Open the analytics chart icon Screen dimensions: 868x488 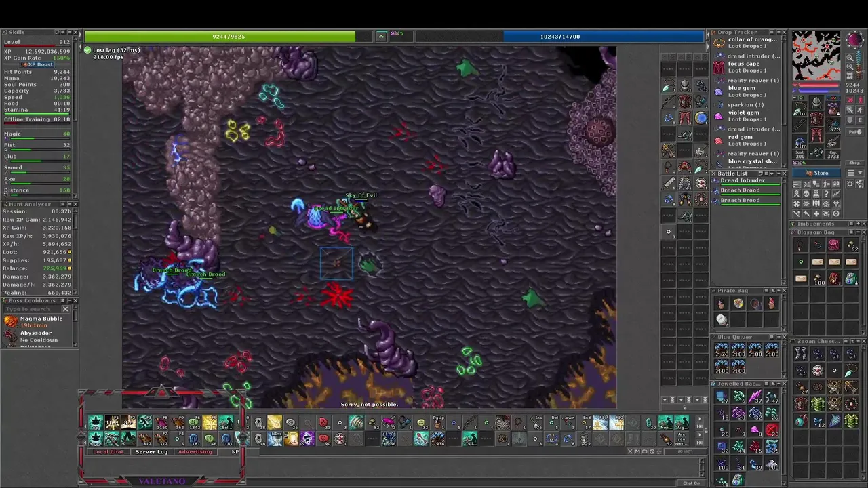click(x=836, y=194)
